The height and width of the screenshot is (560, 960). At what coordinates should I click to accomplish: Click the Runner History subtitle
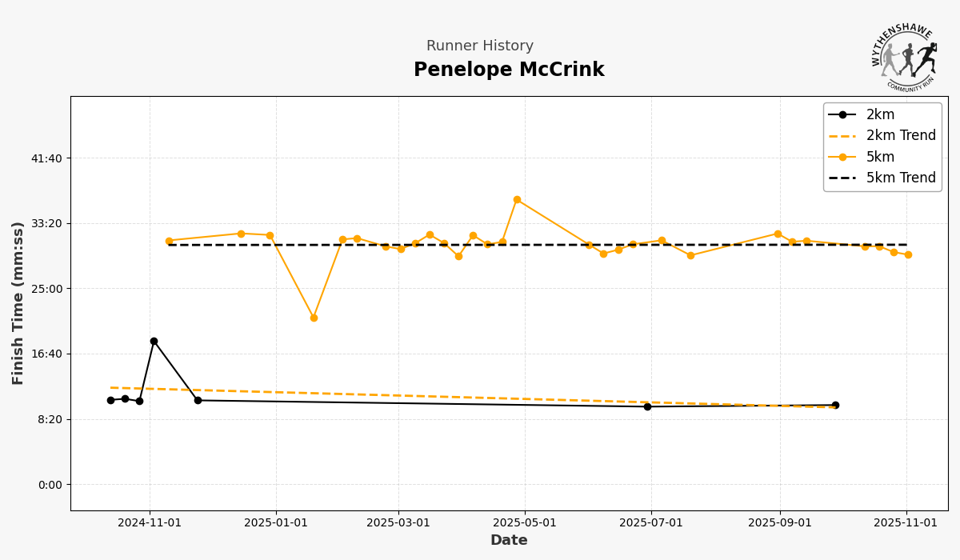click(x=480, y=46)
